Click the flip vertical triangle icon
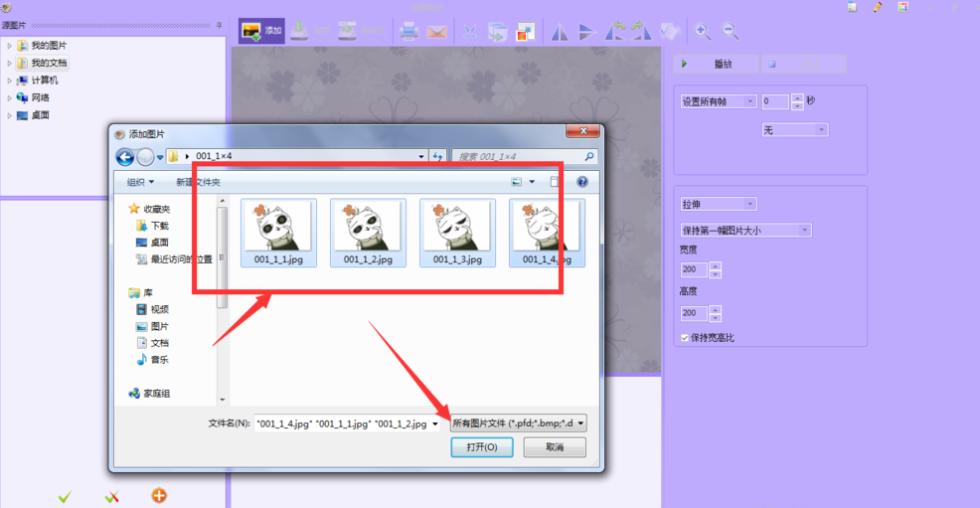Screen dimensions: 980x508 [586, 32]
